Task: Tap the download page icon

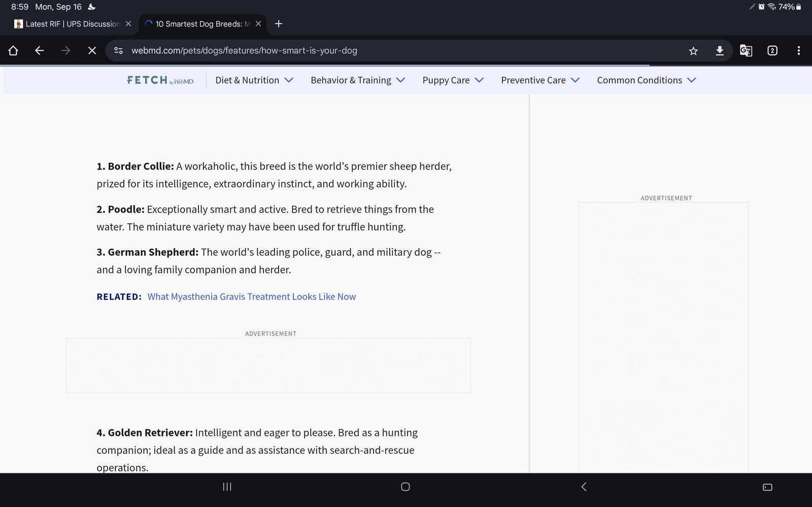Action: [720, 50]
